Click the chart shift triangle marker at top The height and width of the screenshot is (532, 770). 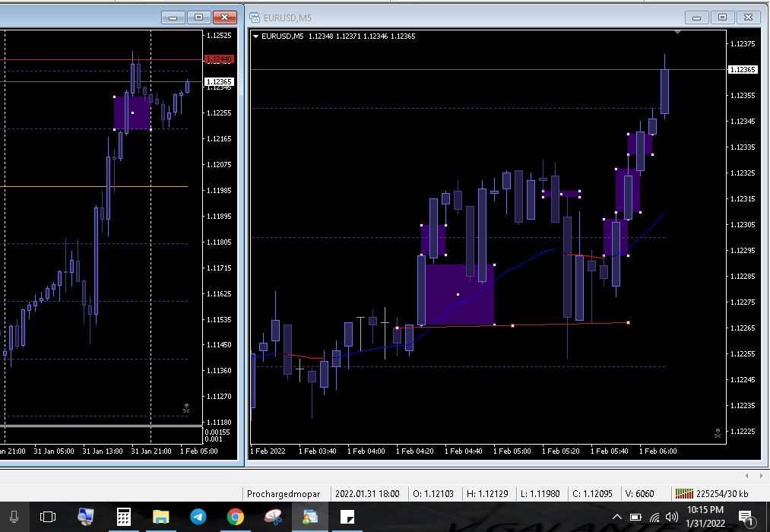(677, 33)
